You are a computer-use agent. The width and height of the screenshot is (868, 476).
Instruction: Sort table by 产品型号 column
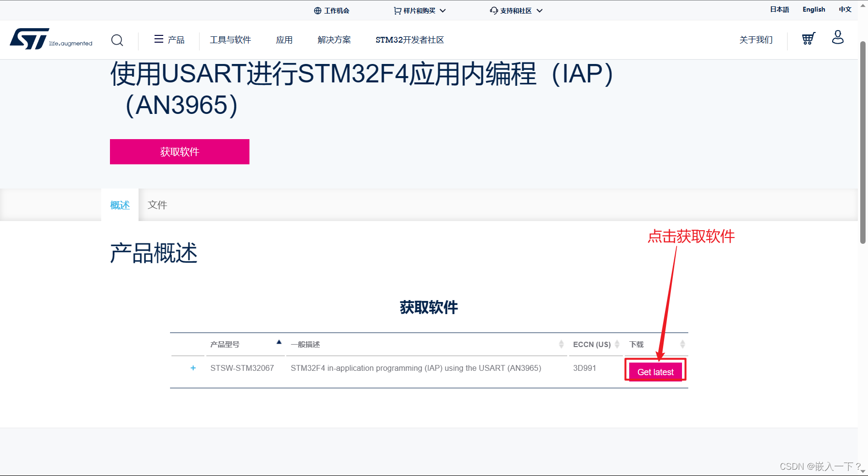click(x=246, y=344)
